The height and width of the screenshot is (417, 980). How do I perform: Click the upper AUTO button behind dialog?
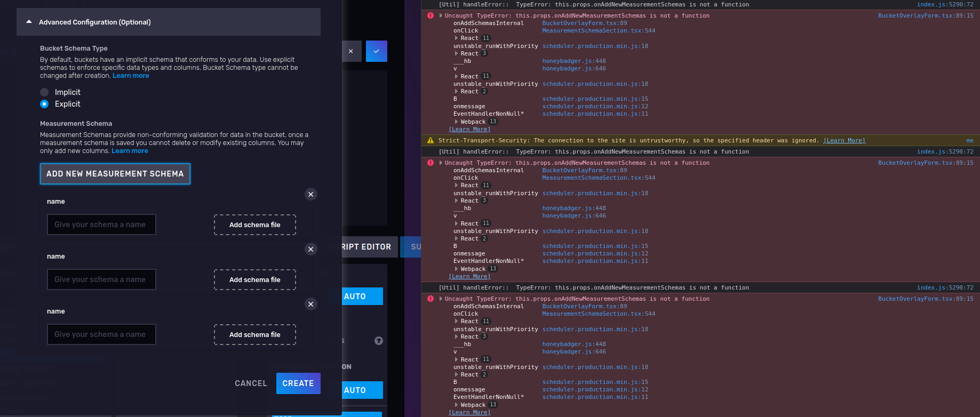click(362, 296)
